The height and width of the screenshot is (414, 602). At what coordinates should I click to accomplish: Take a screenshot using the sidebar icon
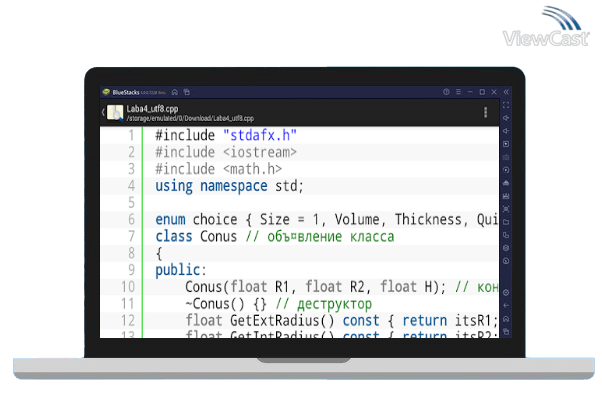[x=506, y=209]
